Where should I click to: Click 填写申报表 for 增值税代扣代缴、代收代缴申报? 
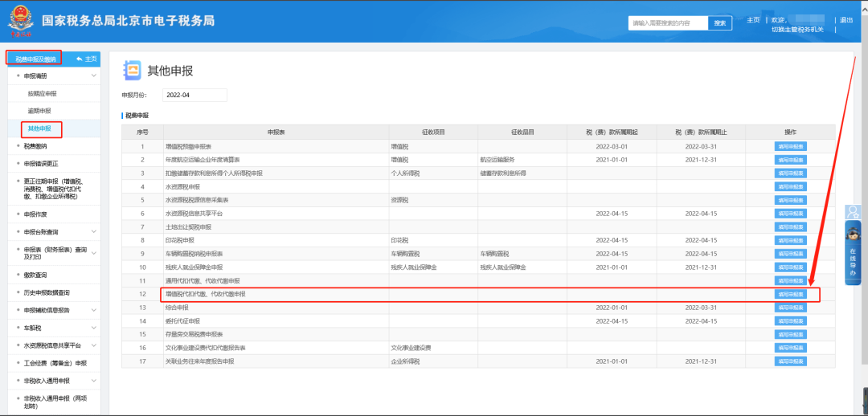[x=790, y=295]
